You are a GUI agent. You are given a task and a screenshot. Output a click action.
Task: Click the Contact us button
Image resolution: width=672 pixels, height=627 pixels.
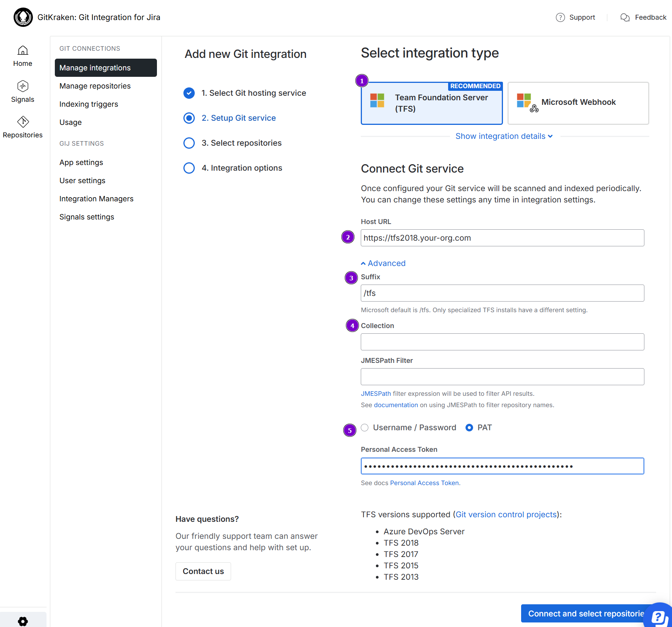[x=203, y=571]
